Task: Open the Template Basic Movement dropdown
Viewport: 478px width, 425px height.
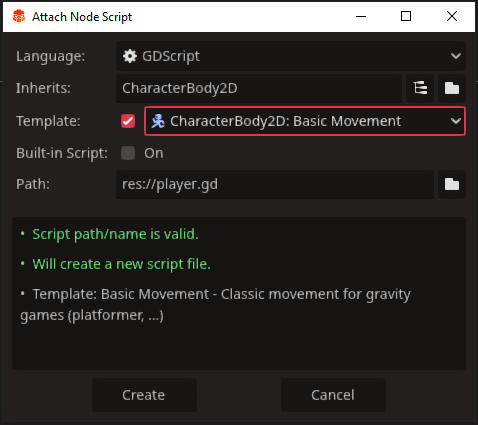Action: click(x=305, y=121)
